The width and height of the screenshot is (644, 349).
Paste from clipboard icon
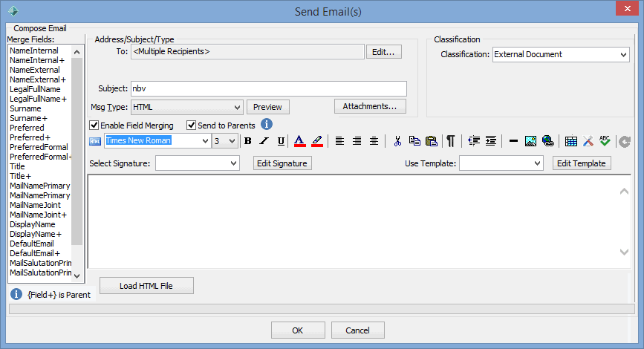[432, 141]
